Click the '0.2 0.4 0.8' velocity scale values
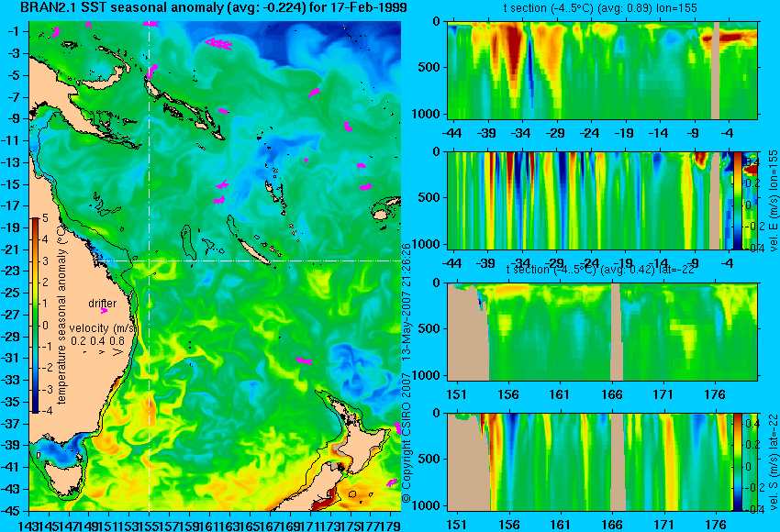The height and width of the screenshot is (532, 780). (x=98, y=340)
